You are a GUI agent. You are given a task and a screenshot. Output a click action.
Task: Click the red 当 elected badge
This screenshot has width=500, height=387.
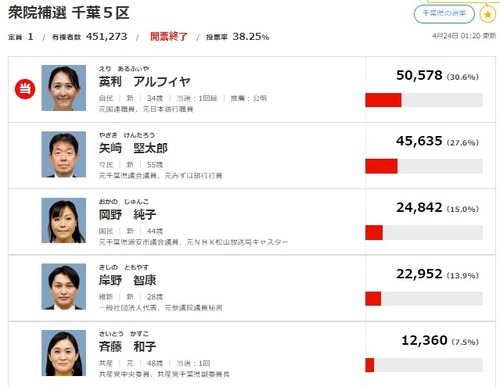25,89
